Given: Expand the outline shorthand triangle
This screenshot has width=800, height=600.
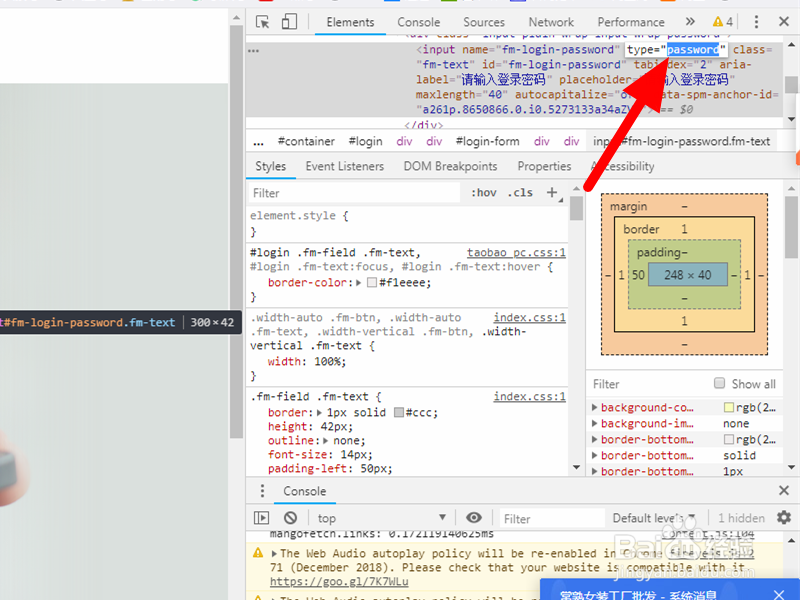Looking at the screenshot, I should 326,440.
